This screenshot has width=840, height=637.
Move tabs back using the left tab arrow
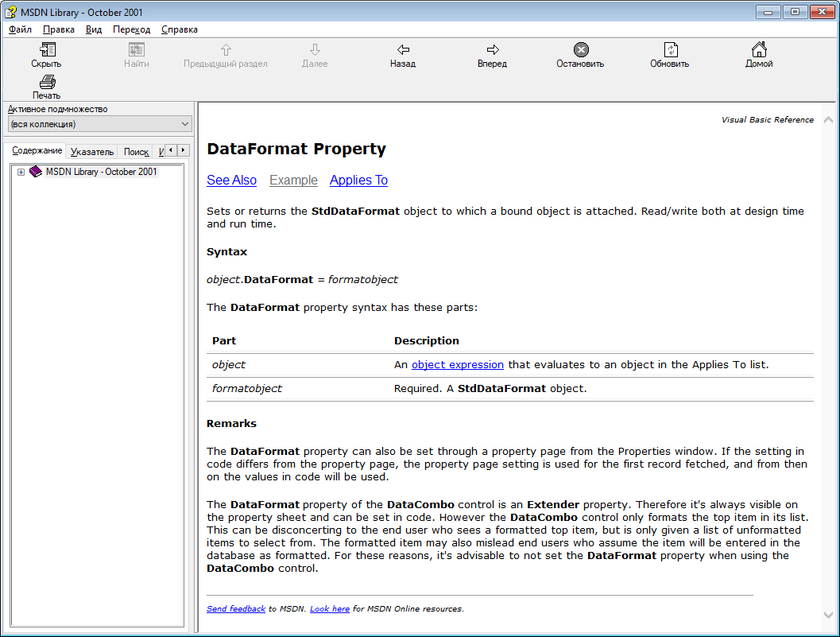pos(171,150)
